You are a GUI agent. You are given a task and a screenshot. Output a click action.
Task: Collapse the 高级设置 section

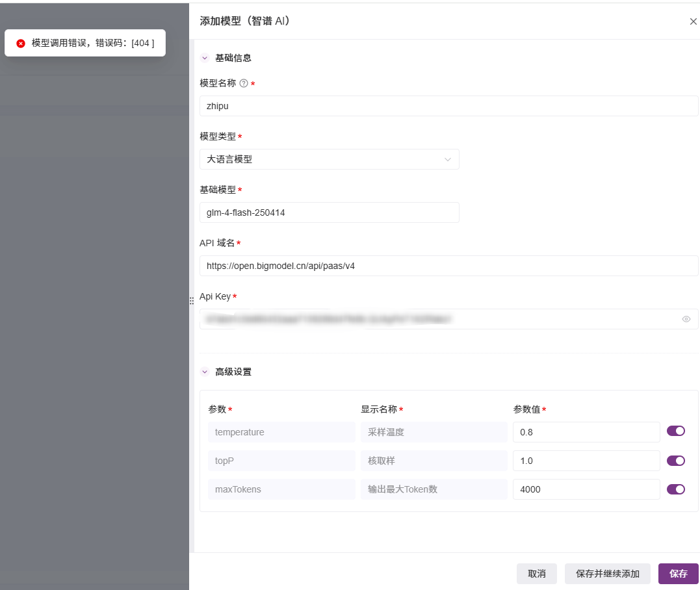[x=205, y=372]
